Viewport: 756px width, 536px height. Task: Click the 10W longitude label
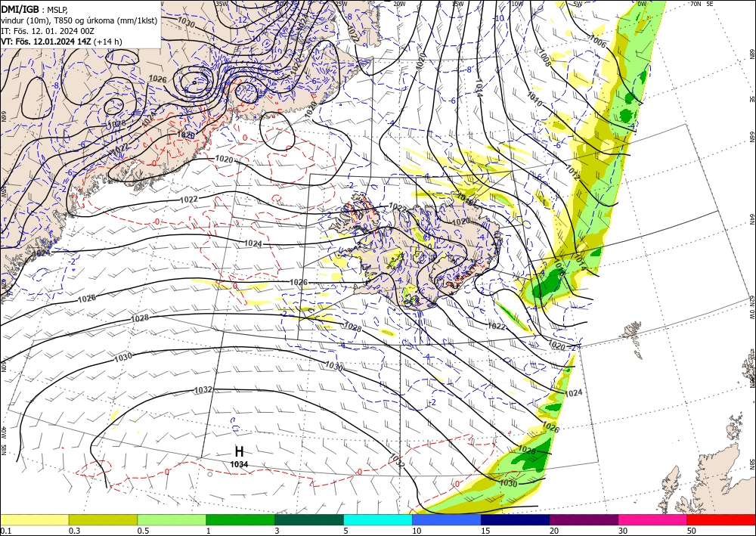pos(517,4)
